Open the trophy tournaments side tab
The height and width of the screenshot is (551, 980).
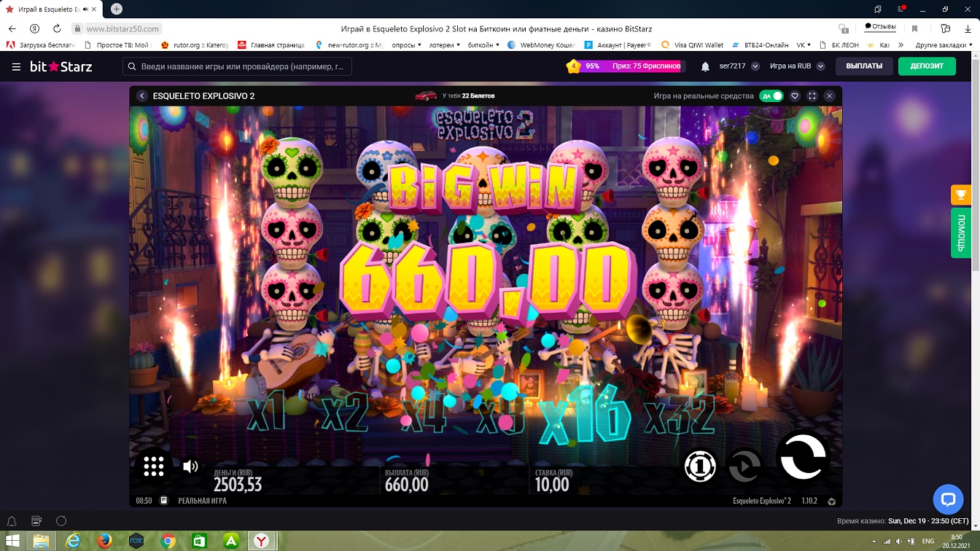tap(960, 195)
